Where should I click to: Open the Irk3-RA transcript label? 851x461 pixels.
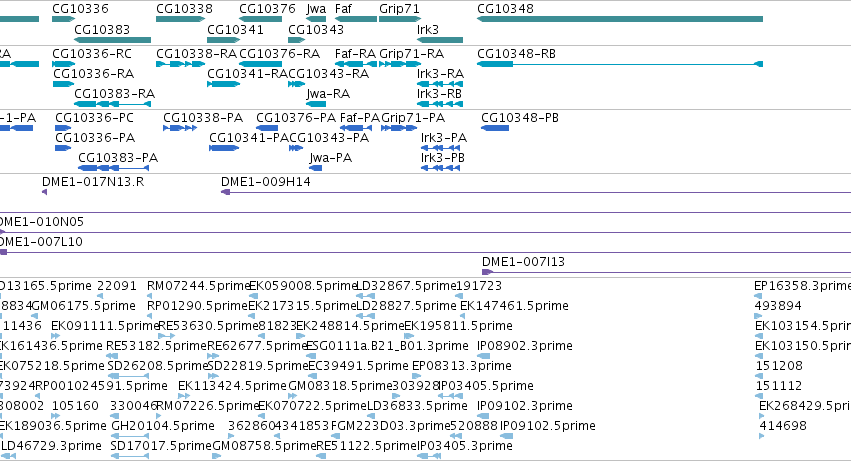click(x=440, y=73)
